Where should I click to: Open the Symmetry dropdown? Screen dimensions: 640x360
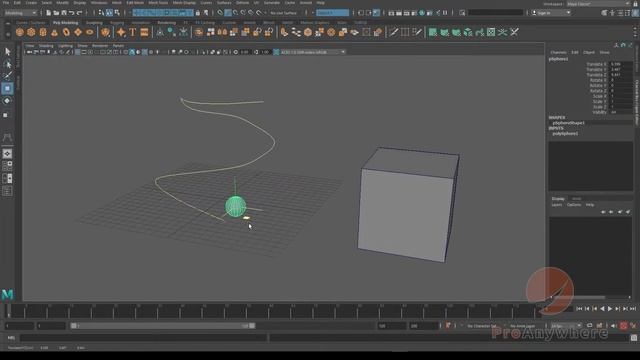pos(332,13)
